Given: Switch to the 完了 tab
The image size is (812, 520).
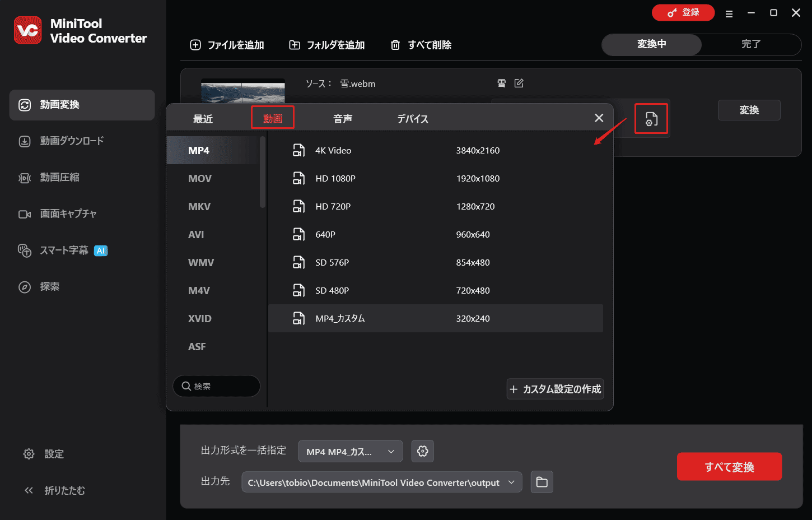Looking at the screenshot, I should pyautogui.click(x=750, y=45).
